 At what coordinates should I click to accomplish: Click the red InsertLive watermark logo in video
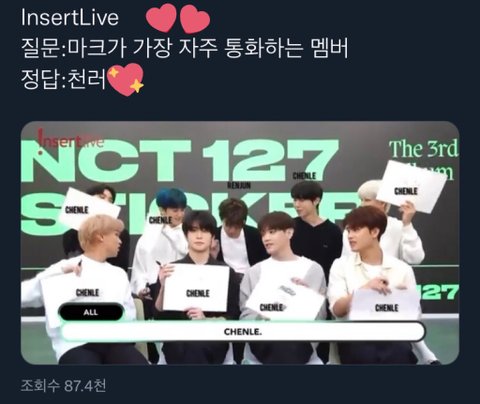point(71,141)
